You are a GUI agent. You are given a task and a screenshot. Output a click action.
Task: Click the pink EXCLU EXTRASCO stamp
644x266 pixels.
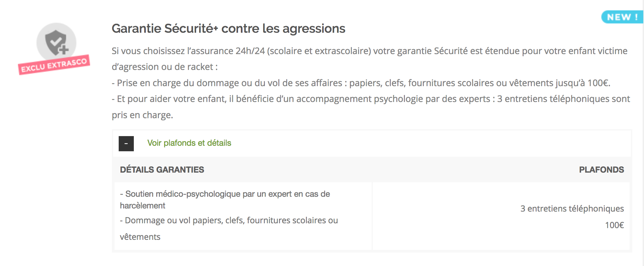point(54,65)
